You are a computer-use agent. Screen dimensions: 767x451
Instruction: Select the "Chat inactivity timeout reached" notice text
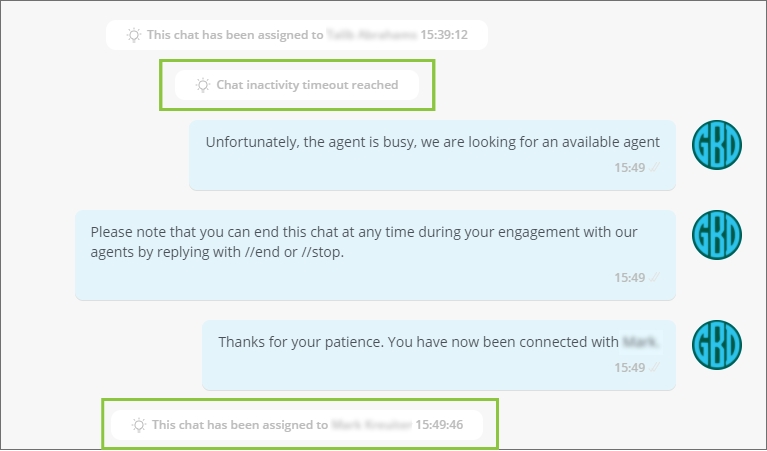[x=307, y=85]
